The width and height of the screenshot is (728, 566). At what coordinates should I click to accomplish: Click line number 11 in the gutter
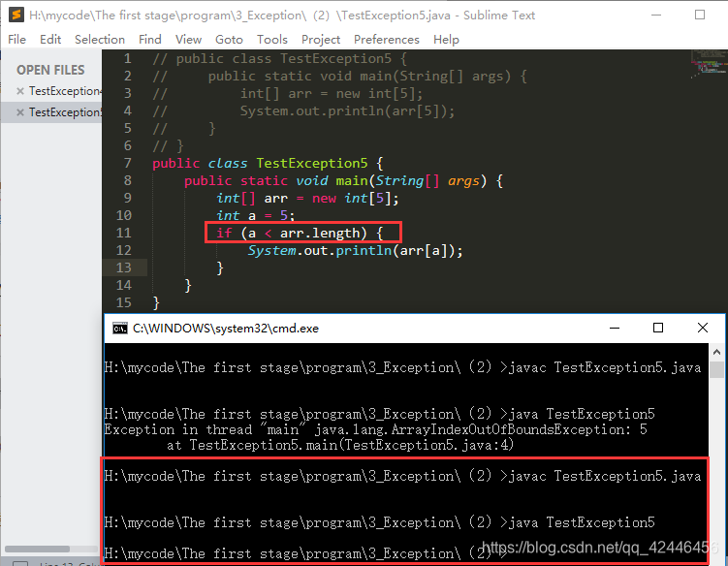click(x=124, y=233)
